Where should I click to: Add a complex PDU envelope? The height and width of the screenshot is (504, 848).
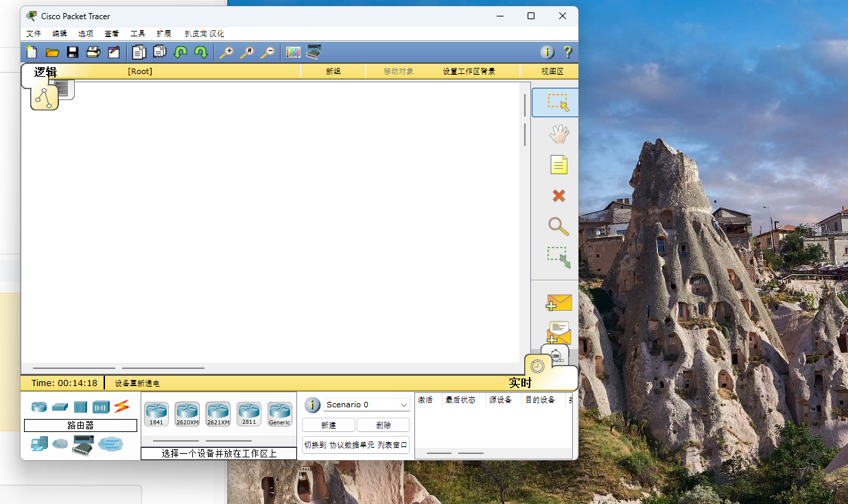pos(558,333)
